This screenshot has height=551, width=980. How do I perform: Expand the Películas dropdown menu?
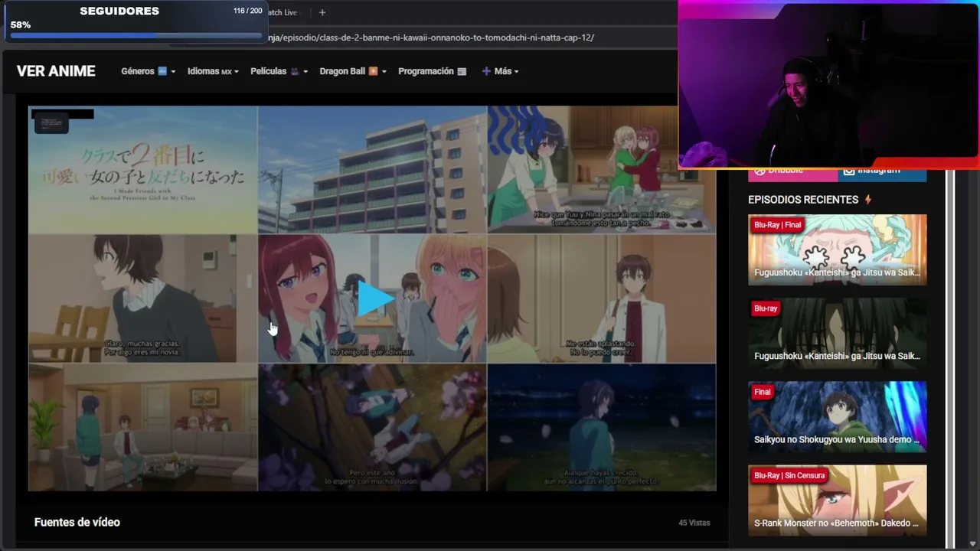(279, 71)
